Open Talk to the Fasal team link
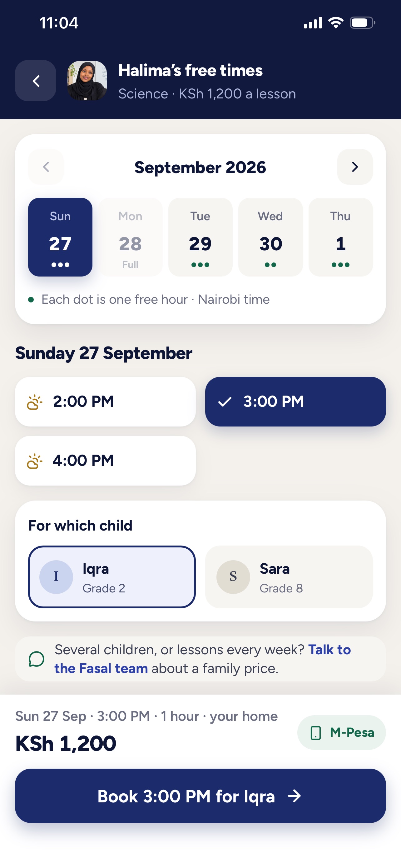Screen dimensions: 401x868 pyautogui.click(x=203, y=659)
